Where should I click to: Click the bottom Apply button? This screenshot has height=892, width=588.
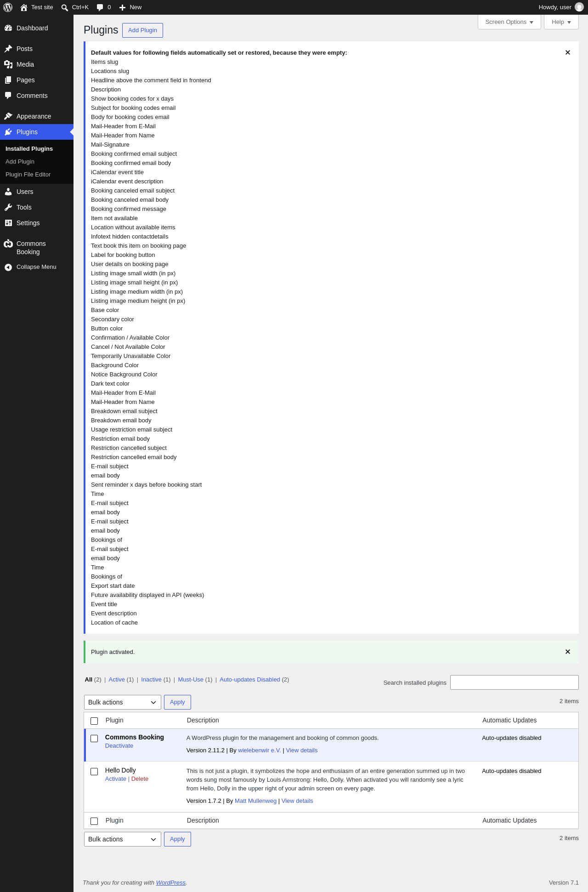pos(177,839)
